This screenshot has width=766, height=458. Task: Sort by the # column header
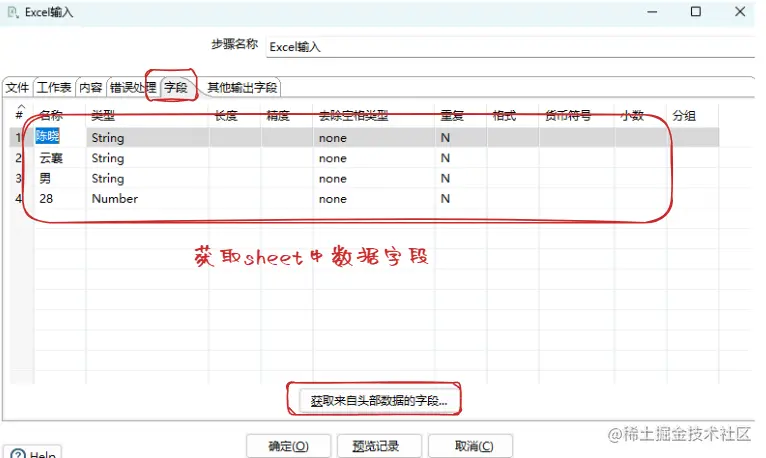tap(20, 115)
